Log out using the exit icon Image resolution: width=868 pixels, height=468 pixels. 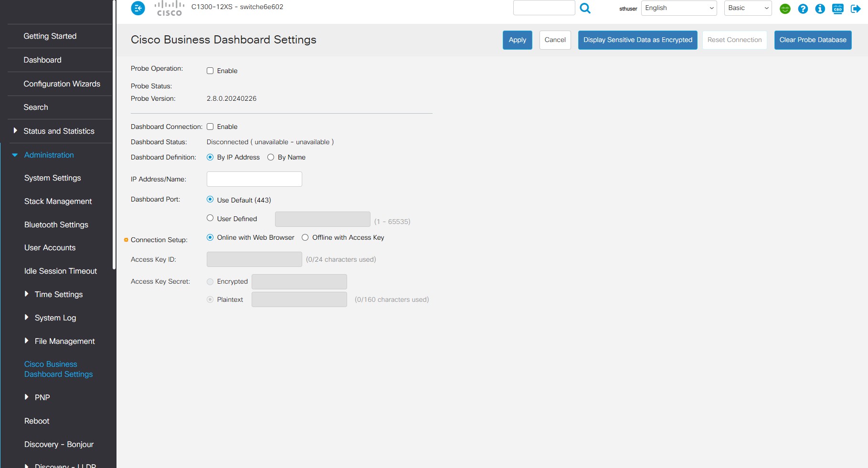pos(855,9)
